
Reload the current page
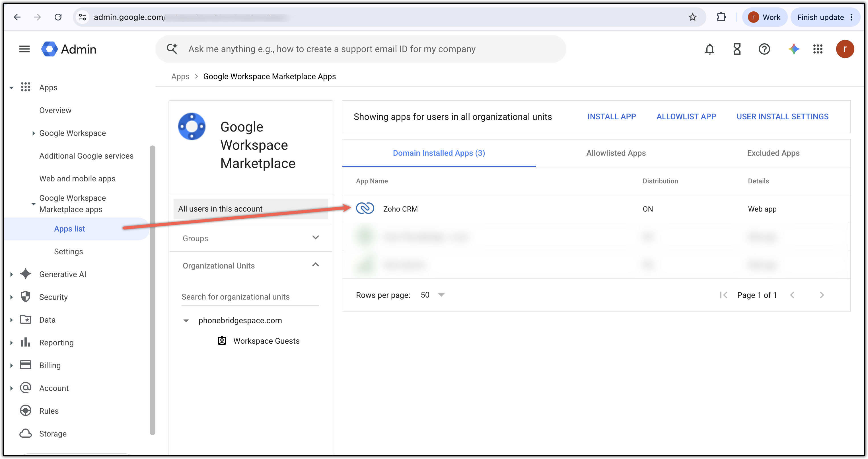[x=58, y=17]
